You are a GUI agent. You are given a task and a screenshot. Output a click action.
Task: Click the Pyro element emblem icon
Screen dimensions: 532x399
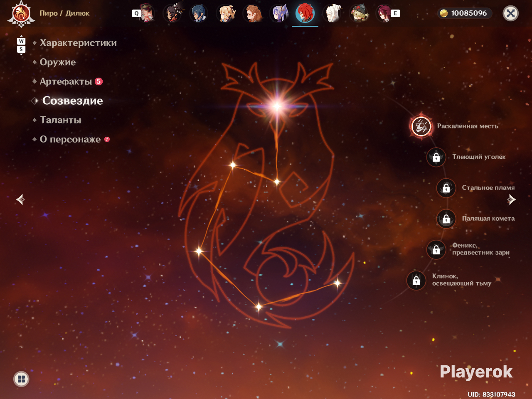[x=21, y=14]
